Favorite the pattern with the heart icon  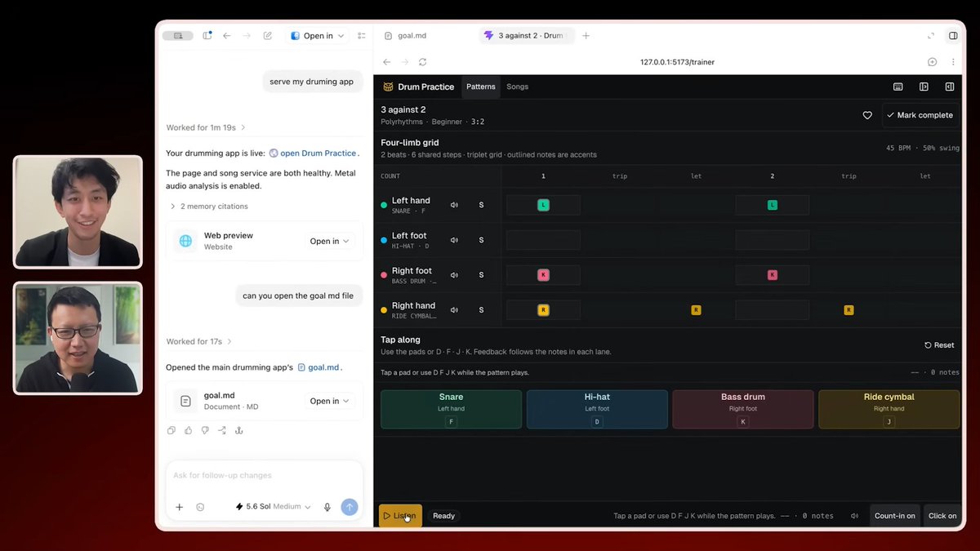867,115
